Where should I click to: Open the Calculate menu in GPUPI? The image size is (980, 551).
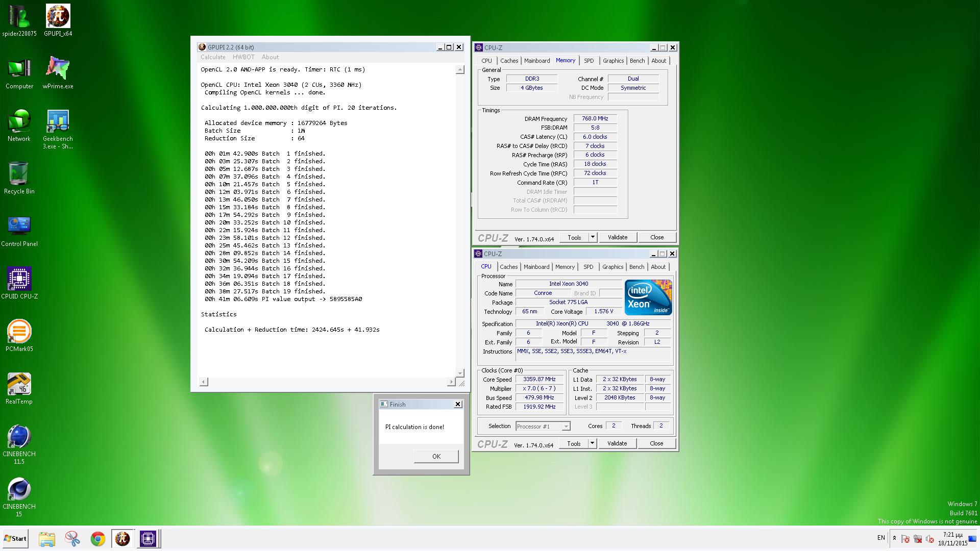pyautogui.click(x=213, y=57)
